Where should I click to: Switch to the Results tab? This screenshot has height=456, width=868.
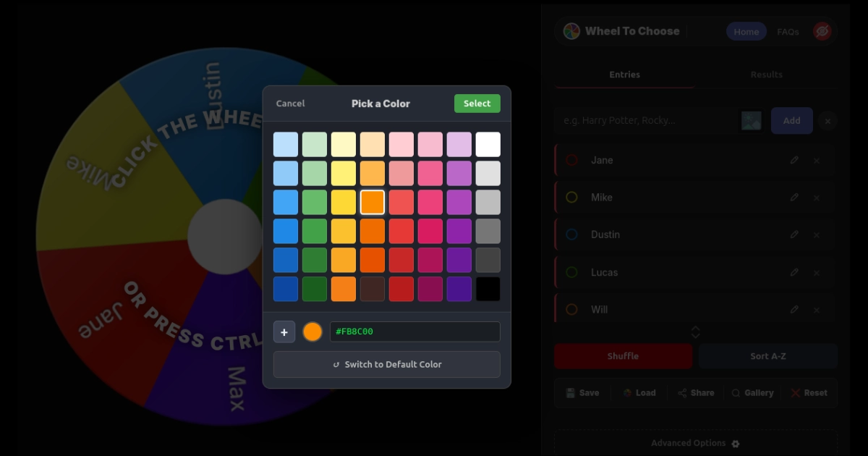click(x=766, y=74)
